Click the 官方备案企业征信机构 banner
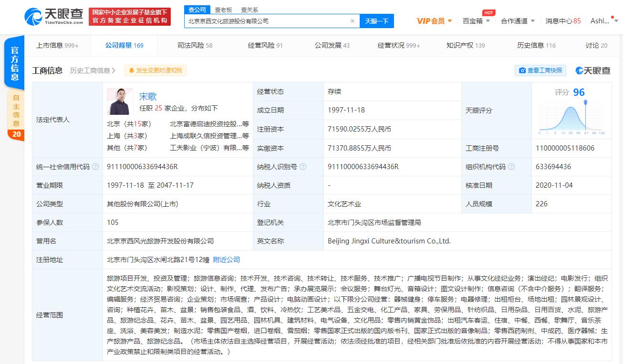The height and width of the screenshot is (364, 623). (130, 16)
